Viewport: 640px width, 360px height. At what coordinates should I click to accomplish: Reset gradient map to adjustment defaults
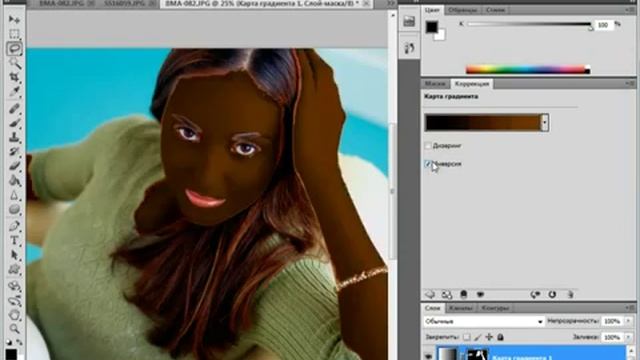pos(552,294)
